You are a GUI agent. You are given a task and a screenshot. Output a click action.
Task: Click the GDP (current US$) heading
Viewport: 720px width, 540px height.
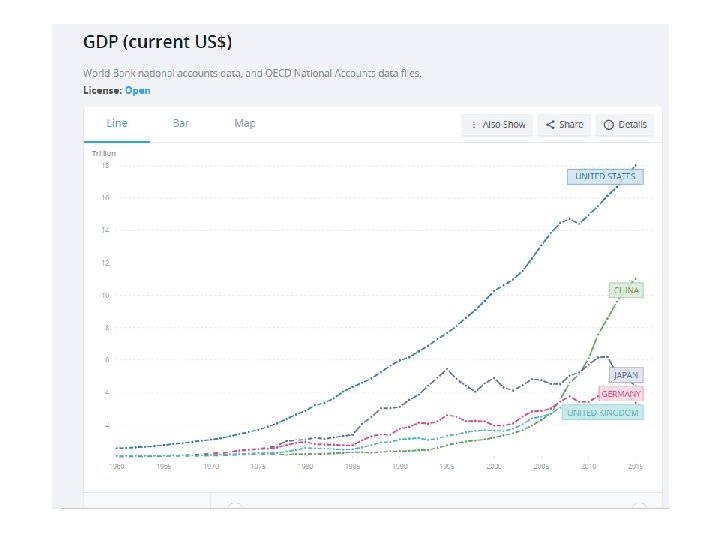(157, 44)
